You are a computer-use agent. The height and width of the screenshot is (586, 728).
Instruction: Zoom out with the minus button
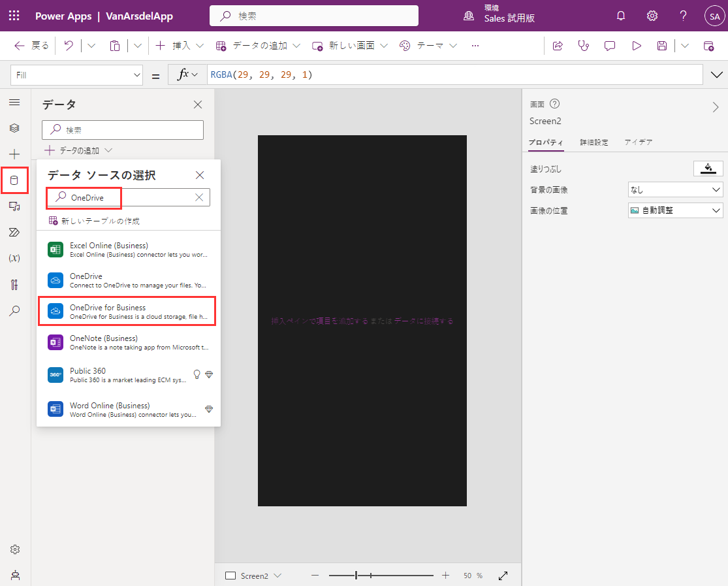[x=315, y=576]
